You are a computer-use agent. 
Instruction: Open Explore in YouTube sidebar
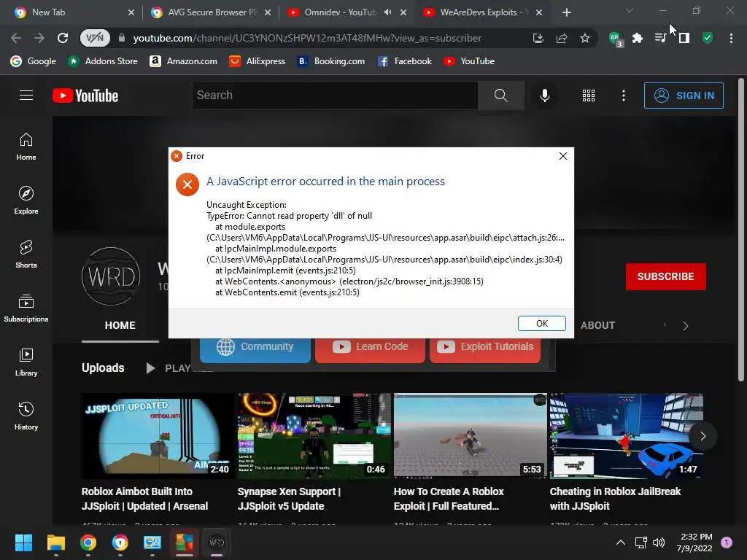[26, 201]
